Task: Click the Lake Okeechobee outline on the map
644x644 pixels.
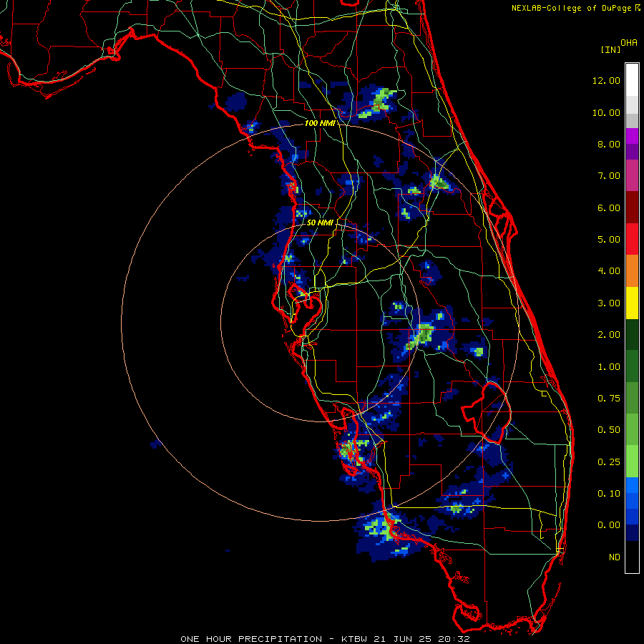Action: pyautogui.click(x=487, y=412)
